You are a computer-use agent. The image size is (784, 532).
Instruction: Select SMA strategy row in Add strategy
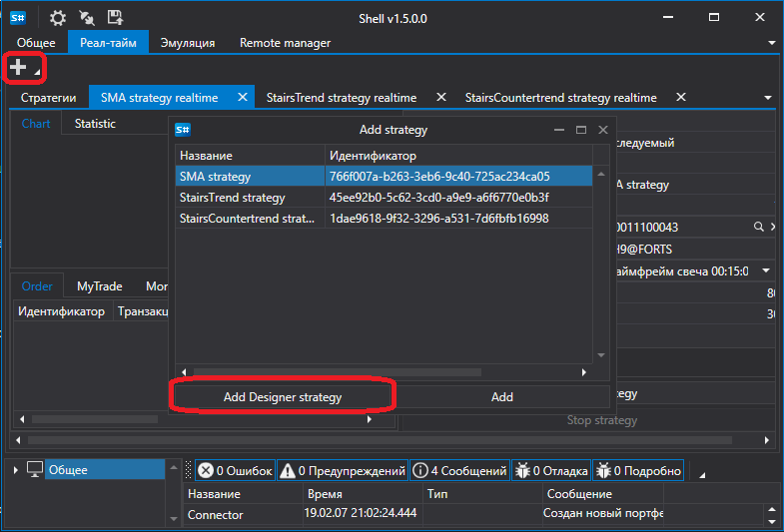click(x=384, y=177)
